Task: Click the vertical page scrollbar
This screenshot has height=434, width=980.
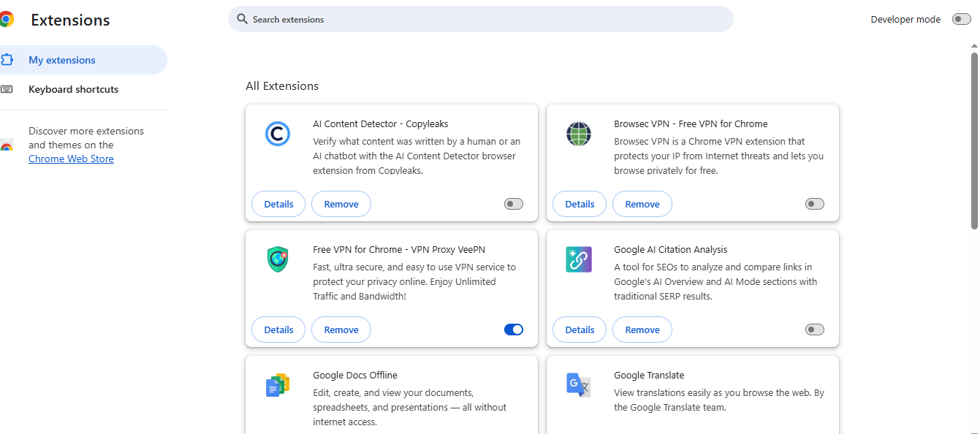Action: tap(975, 141)
